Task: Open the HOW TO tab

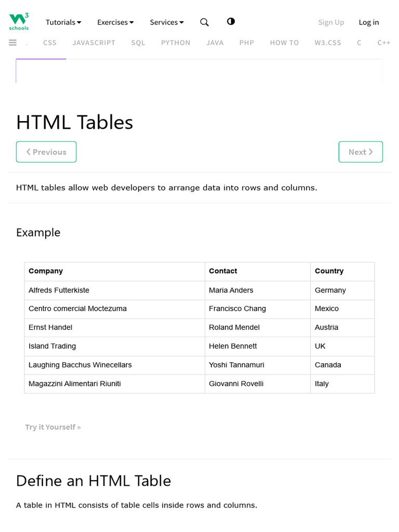Action: [x=284, y=43]
